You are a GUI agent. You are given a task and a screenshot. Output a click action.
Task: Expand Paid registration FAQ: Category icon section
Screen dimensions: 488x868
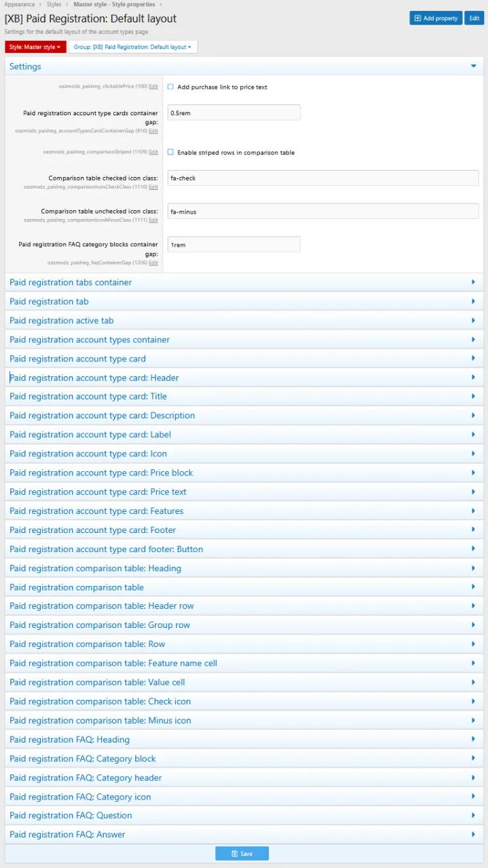click(244, 797)
